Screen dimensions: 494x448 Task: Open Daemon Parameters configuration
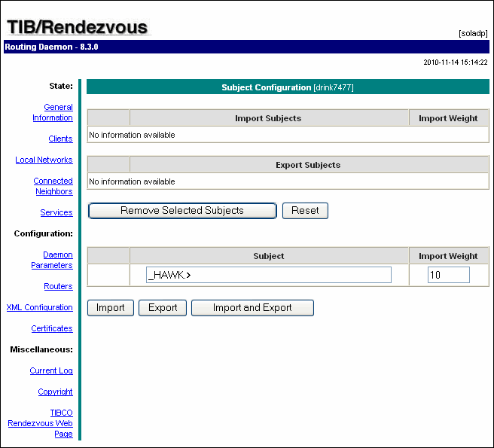pos(52,260)
